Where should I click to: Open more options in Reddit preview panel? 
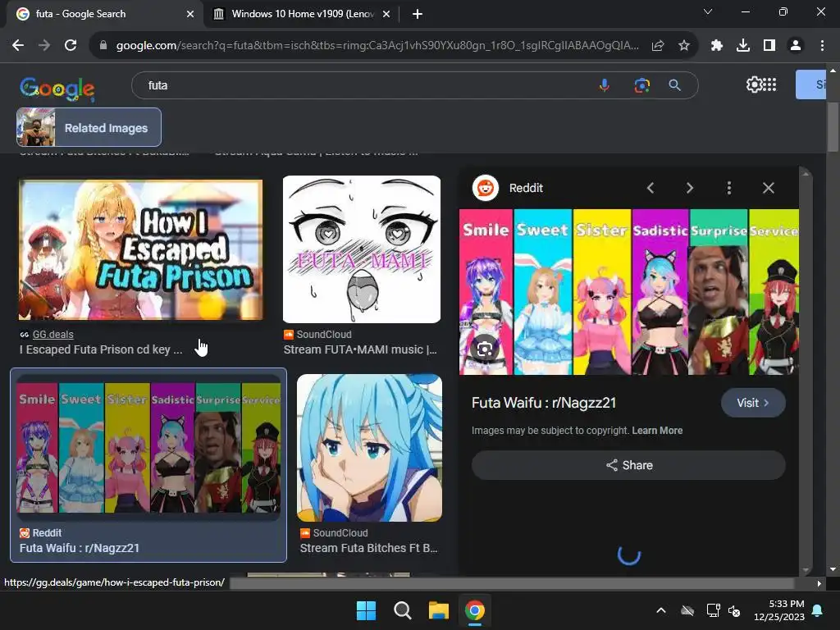(x=729, y=188)
